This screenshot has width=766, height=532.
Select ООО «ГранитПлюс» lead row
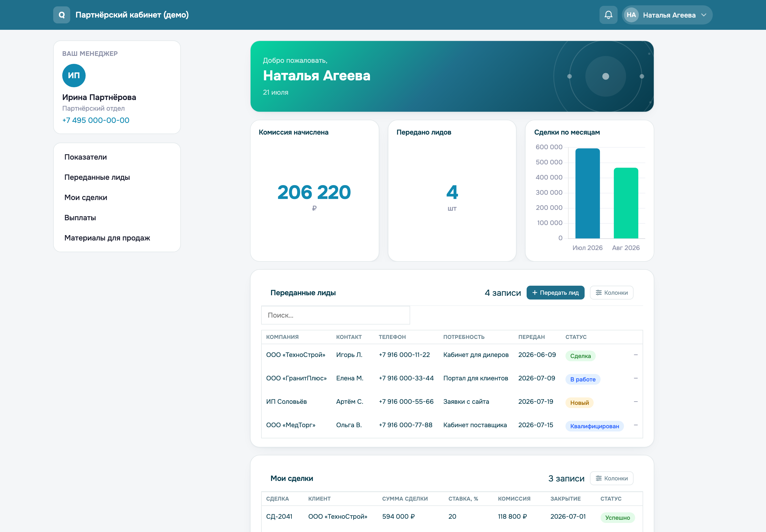(x=452, y=379)
